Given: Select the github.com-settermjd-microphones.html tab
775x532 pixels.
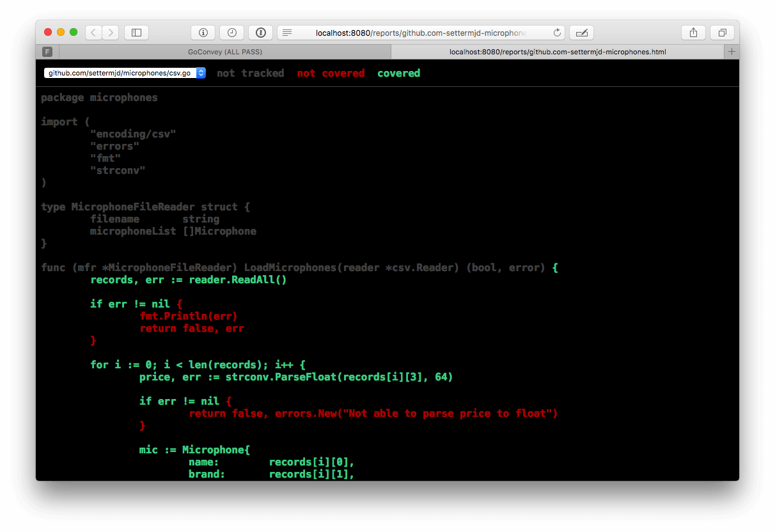Looking at the screenshot, I should click(558, 52).
